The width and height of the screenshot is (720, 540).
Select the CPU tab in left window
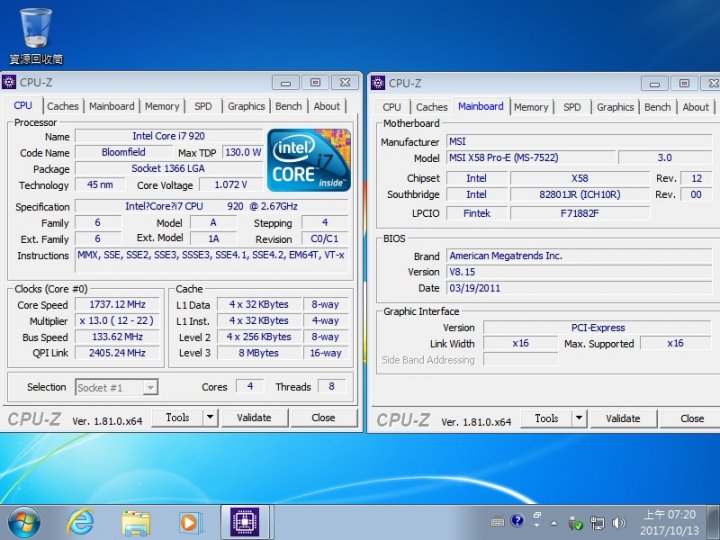[x=23, y=106]
